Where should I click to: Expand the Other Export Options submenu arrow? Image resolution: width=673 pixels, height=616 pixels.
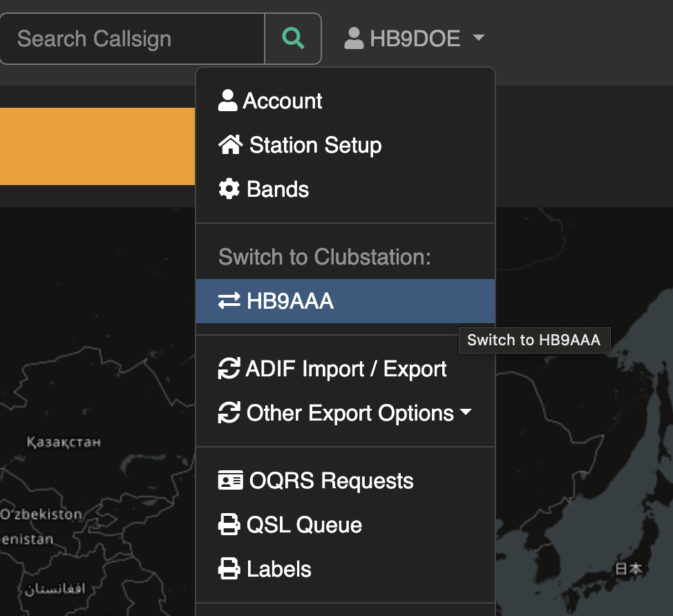click(466, 412)
